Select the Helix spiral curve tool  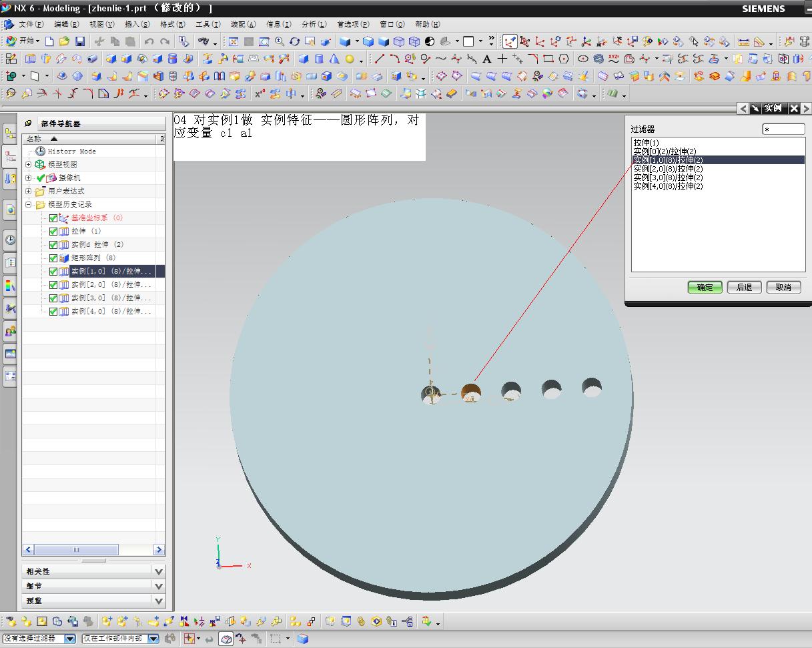coord(598,59)
